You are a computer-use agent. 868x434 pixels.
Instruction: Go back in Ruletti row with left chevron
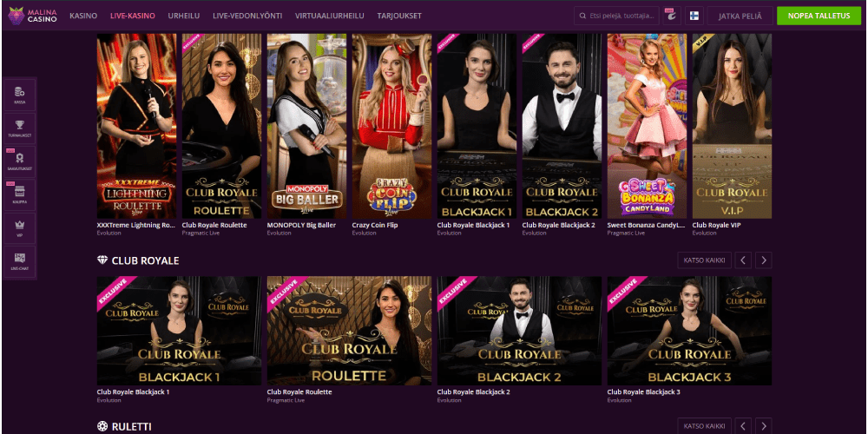point(744,425)
